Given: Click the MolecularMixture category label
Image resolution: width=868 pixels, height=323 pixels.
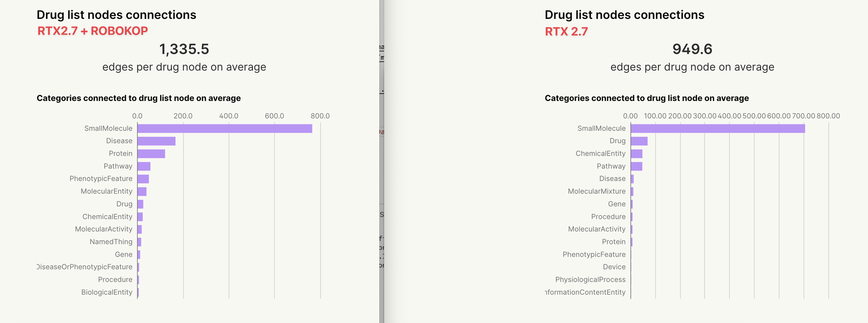Looking at the screenshot, I should (596, 191).
